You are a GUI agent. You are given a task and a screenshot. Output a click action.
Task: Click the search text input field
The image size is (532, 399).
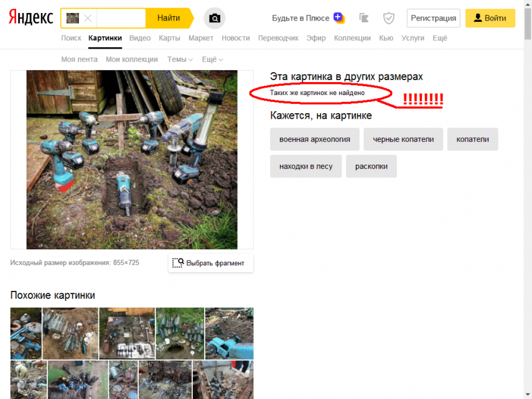pyautogui.click(x=121, y=19)
